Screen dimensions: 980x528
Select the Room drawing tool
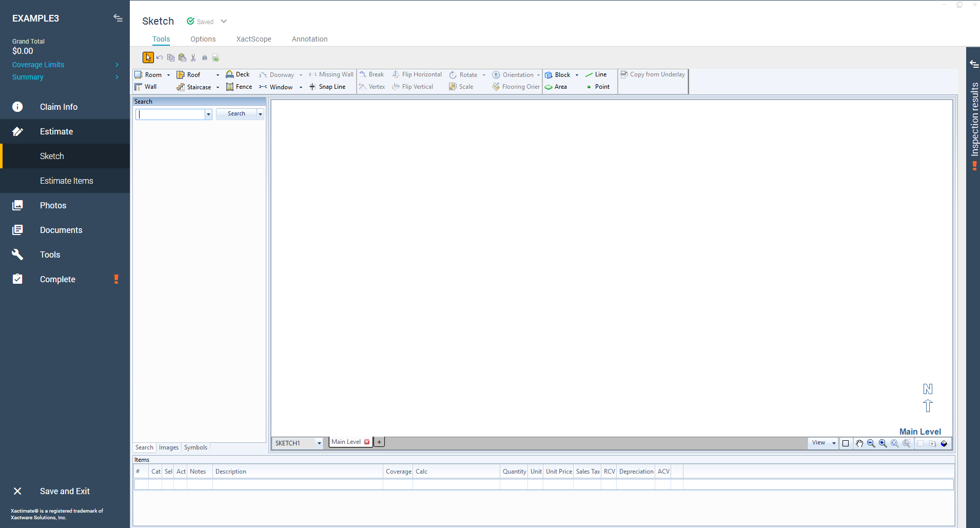148,74
